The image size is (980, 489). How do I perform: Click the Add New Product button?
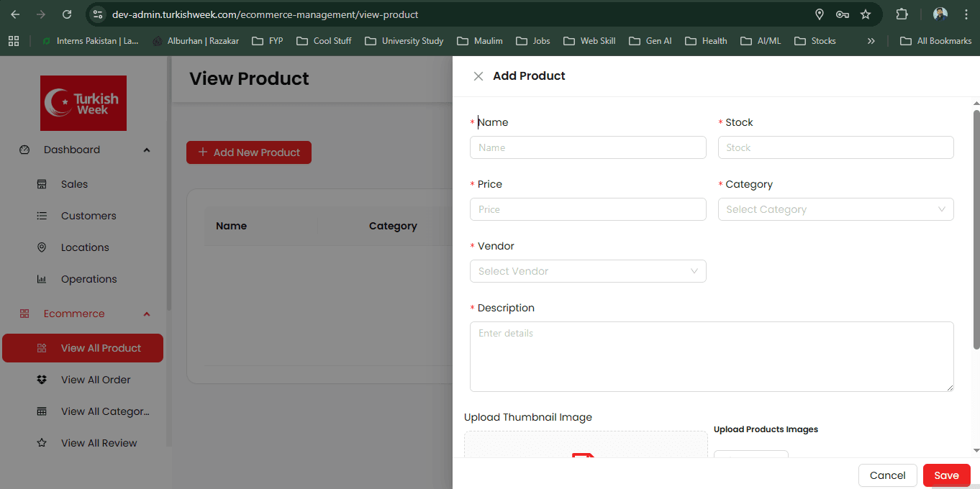248,152
